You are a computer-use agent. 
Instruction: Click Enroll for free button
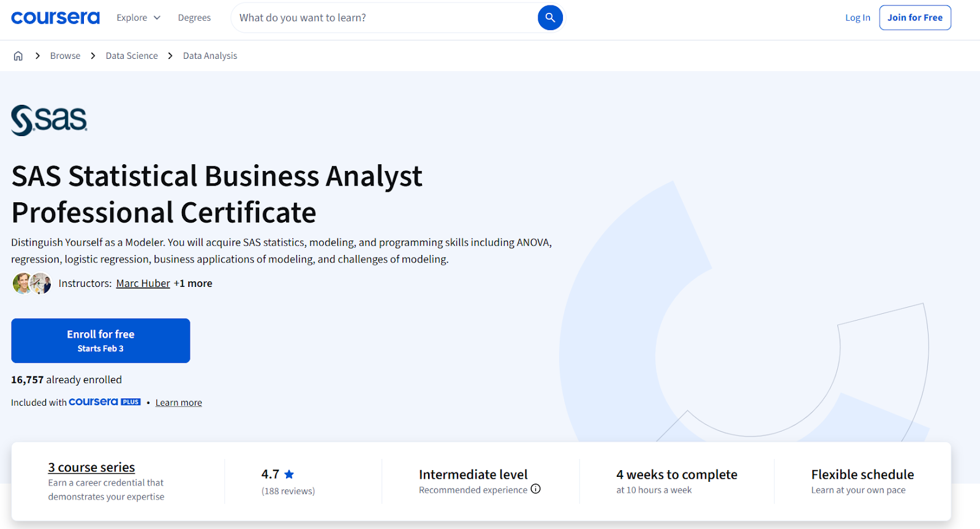[x=100, y=341]
